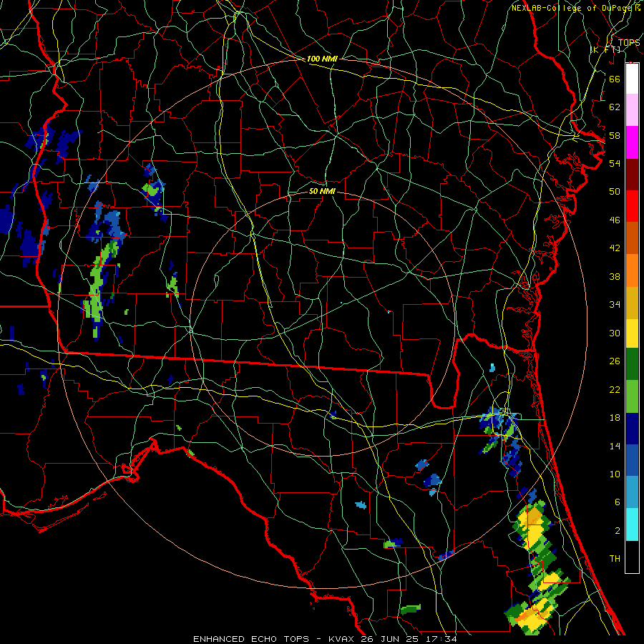
Task: Choose the bright red legend swatch
Action: (x=632, y=206)
